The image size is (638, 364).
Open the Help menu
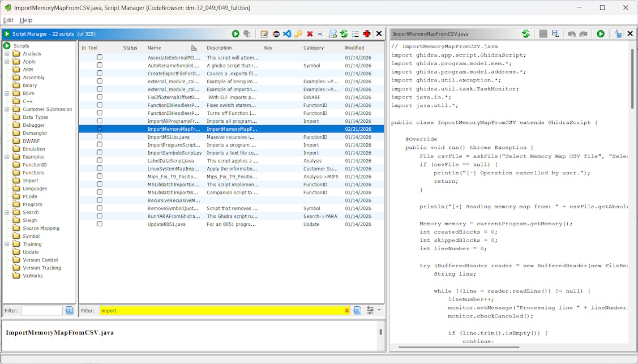pyautogui.click(x=26, y=20)
